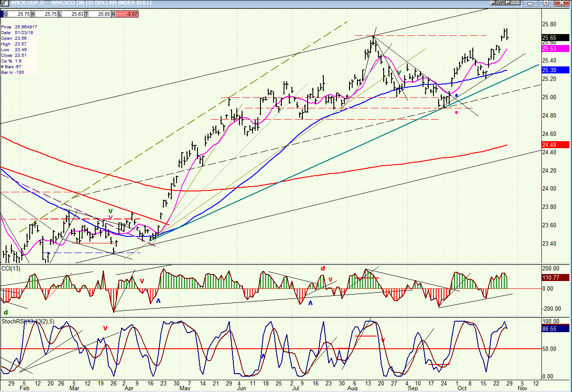Click the 110.77 CCI value tag

[x=555, y=277]
